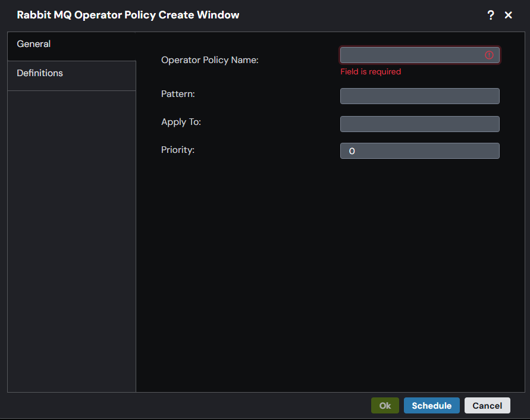Image resolution: width=530 pixels, height=420 pixels.
Task: Select the Apply To field
Action: [x=420, y=124]
